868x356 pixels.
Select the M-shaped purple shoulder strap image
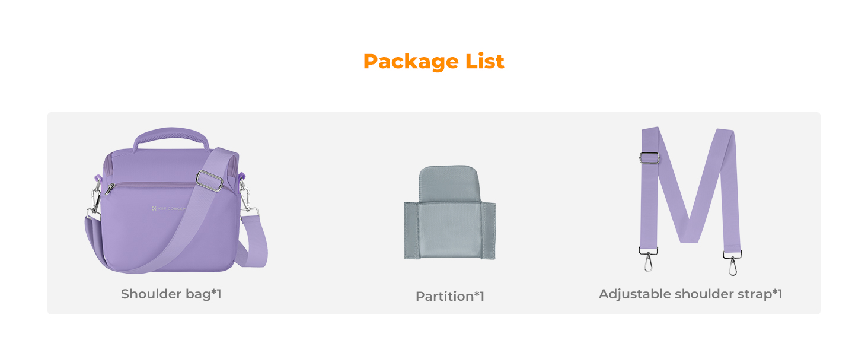tap(690, 201)
